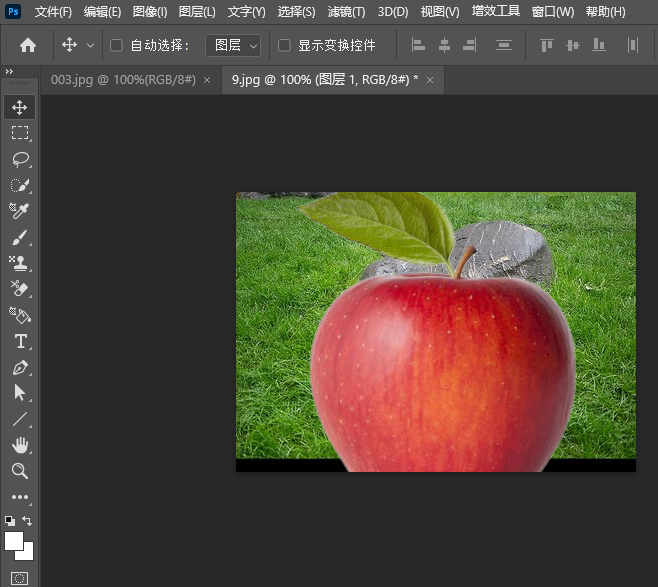Image resolution: width=658 pixels, height=587 pixels.
Task: Enable the 自动选择 checkbox
Action: click(x=116, y=45)
